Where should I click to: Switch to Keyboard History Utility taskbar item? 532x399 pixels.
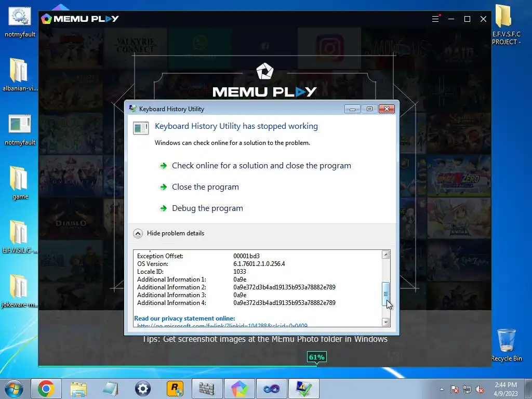click(303, 389)
